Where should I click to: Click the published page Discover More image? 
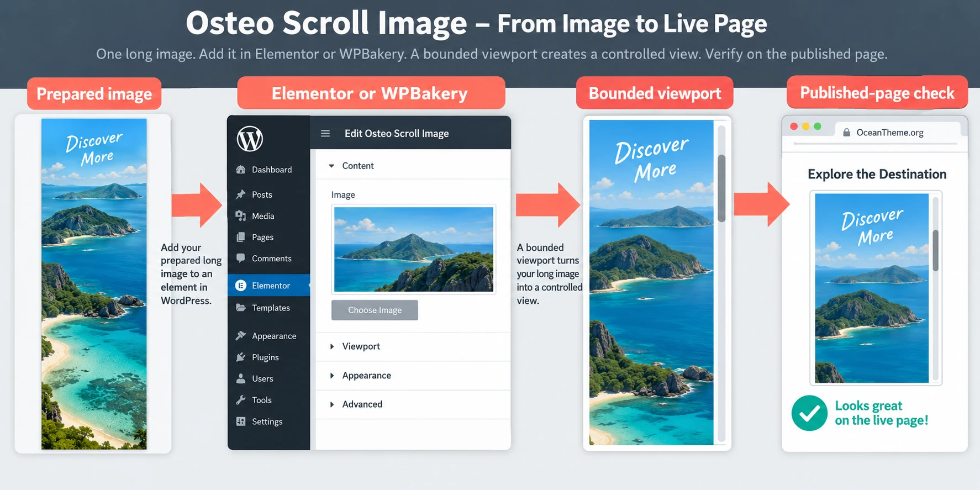tap(872, 288)
